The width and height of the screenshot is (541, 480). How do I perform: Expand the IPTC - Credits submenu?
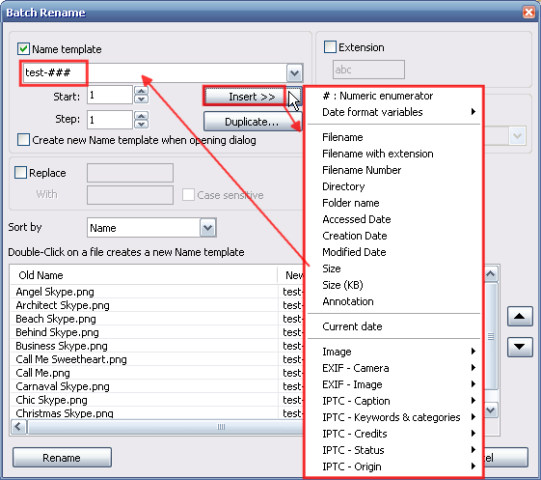(x=394, y=434)
